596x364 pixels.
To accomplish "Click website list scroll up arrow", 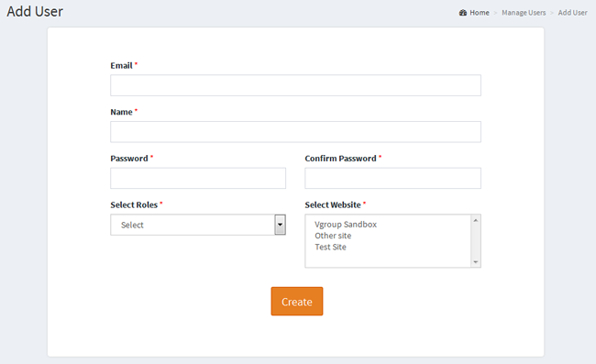I will tap(476, 220).
